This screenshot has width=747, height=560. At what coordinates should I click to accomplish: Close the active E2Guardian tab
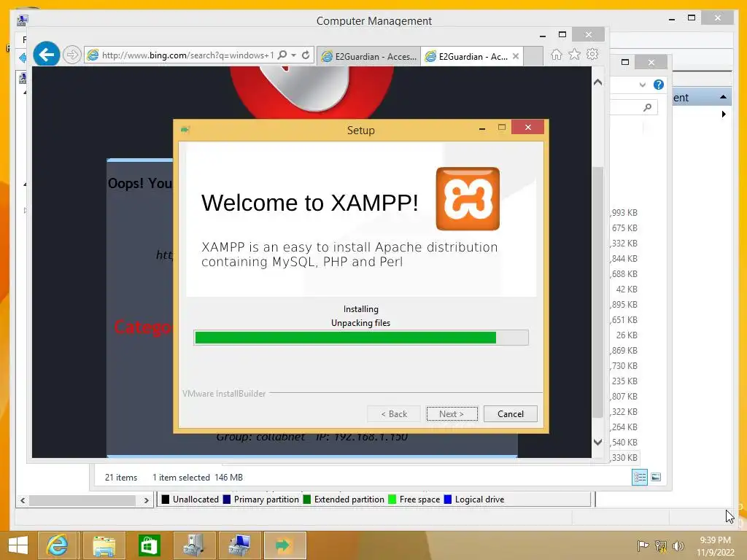516,56
